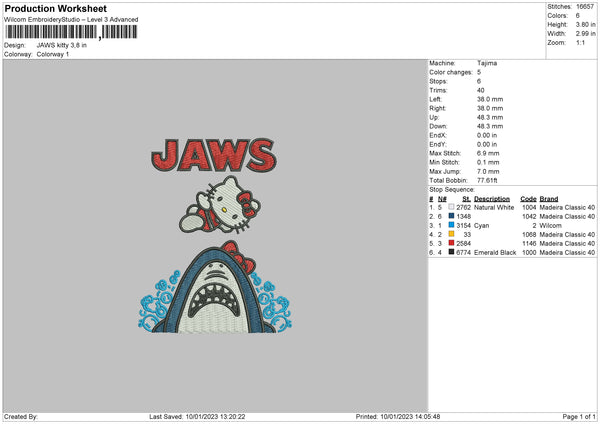Click the Brand column header

[x=549, y=199]
